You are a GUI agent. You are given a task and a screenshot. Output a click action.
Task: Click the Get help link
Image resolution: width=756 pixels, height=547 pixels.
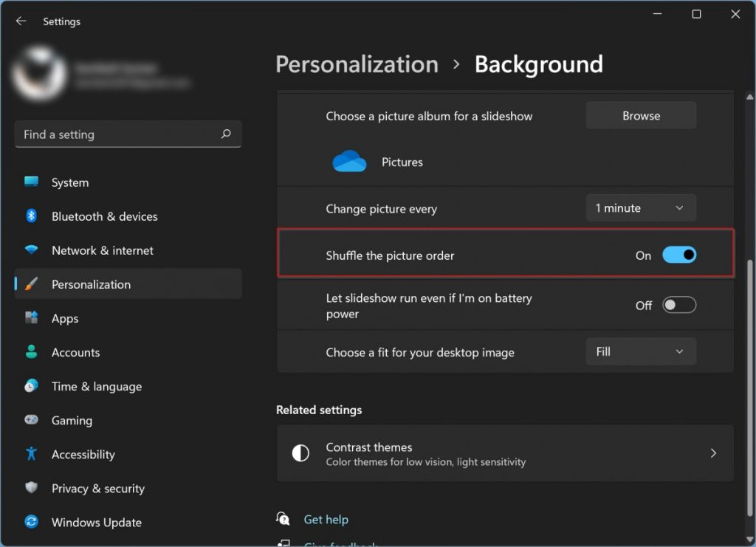pos(326,519)
